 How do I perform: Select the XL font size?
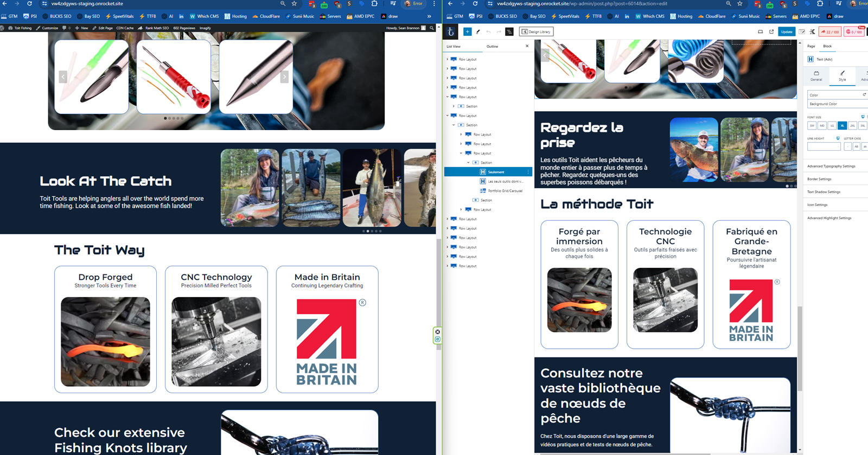[843, 125]
